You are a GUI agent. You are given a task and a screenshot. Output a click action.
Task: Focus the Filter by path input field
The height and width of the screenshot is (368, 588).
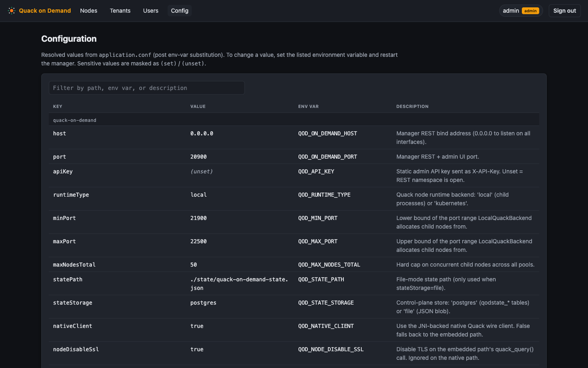tap(147, 88)
